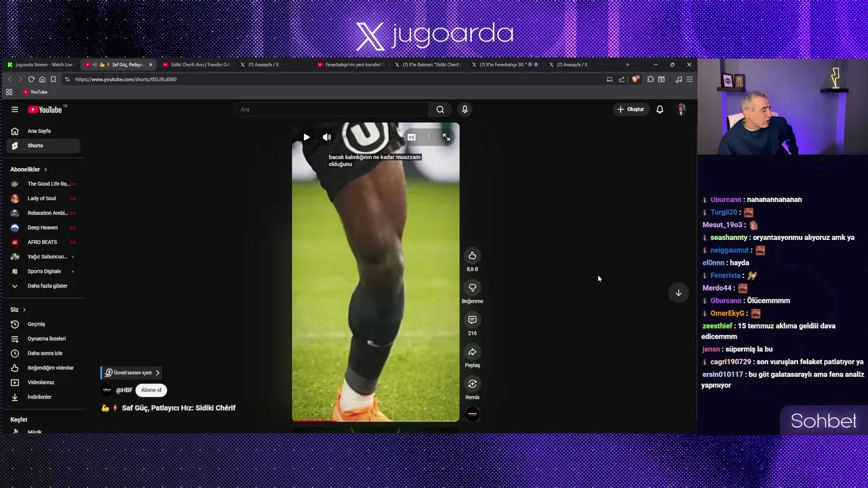
Task: Open the @HBF channel handle
Action: (124, 390)
